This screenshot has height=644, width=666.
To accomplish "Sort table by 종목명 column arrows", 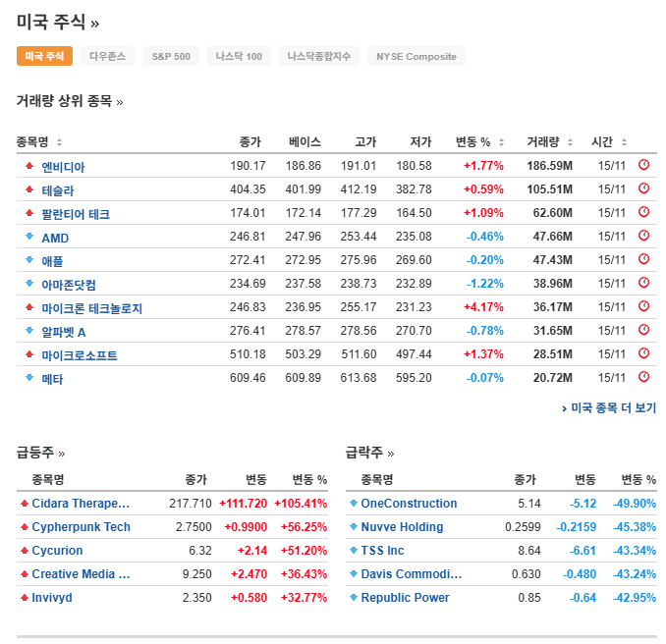I will pos(60,142).
